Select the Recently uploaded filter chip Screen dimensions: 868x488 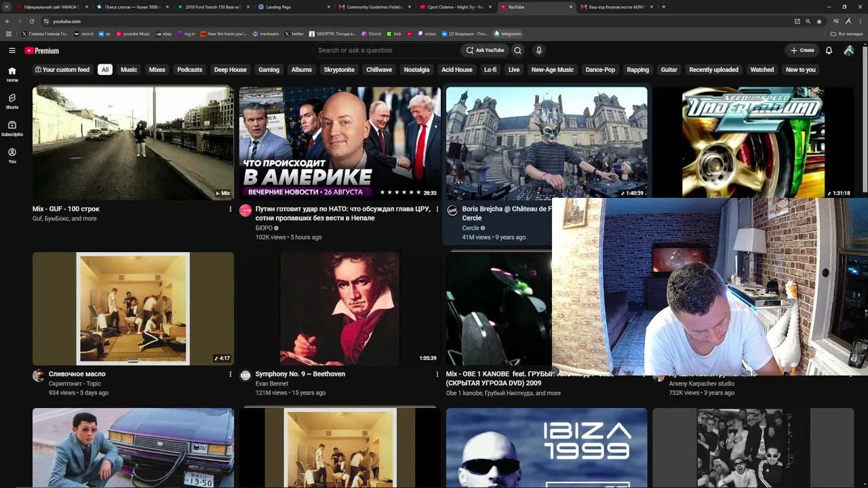(714, 70)
